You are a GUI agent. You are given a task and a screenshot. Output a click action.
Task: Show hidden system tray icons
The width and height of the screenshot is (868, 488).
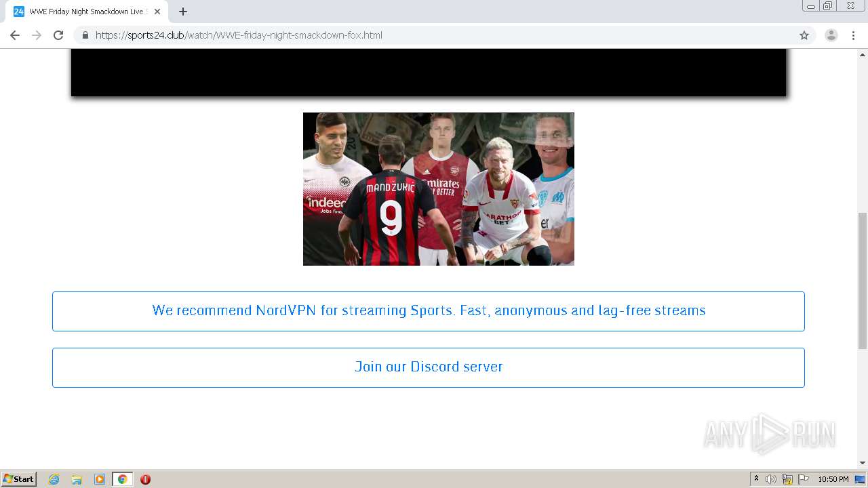click(756, 479)
